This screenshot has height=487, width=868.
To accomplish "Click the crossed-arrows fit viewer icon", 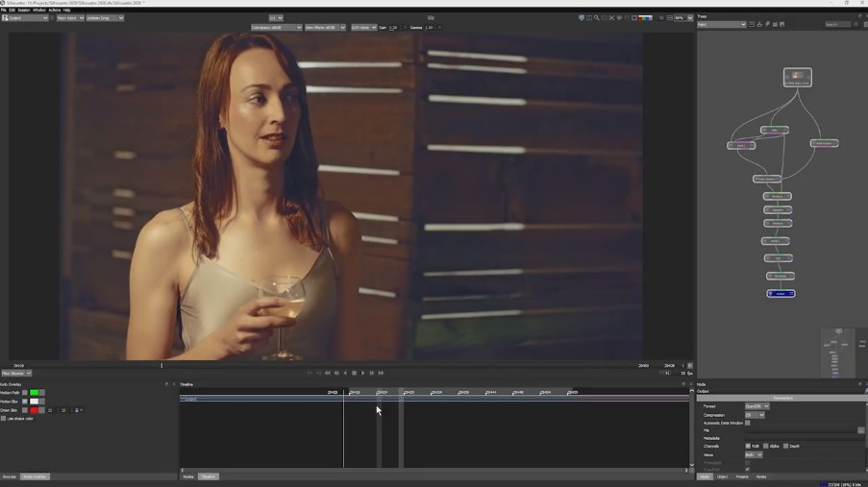I will click(611, 17).
